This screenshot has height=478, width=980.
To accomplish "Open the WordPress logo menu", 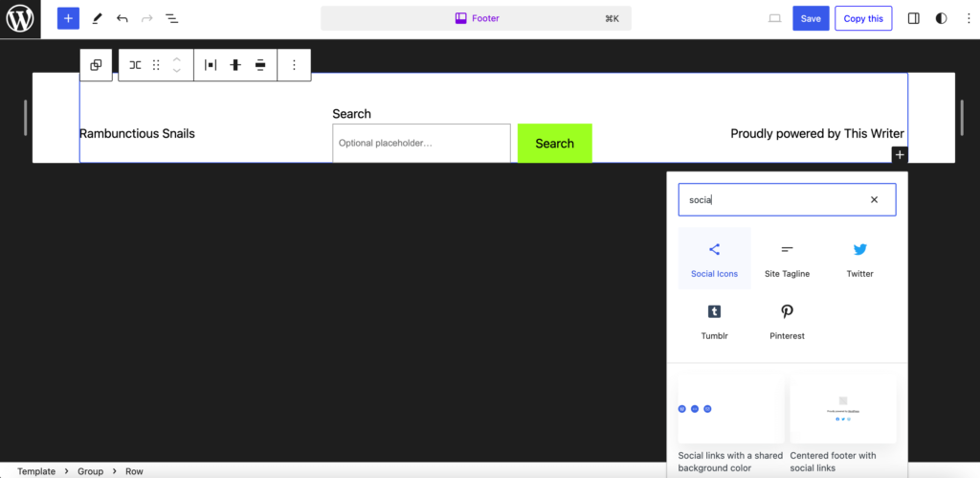I will [x=20, y=19].
